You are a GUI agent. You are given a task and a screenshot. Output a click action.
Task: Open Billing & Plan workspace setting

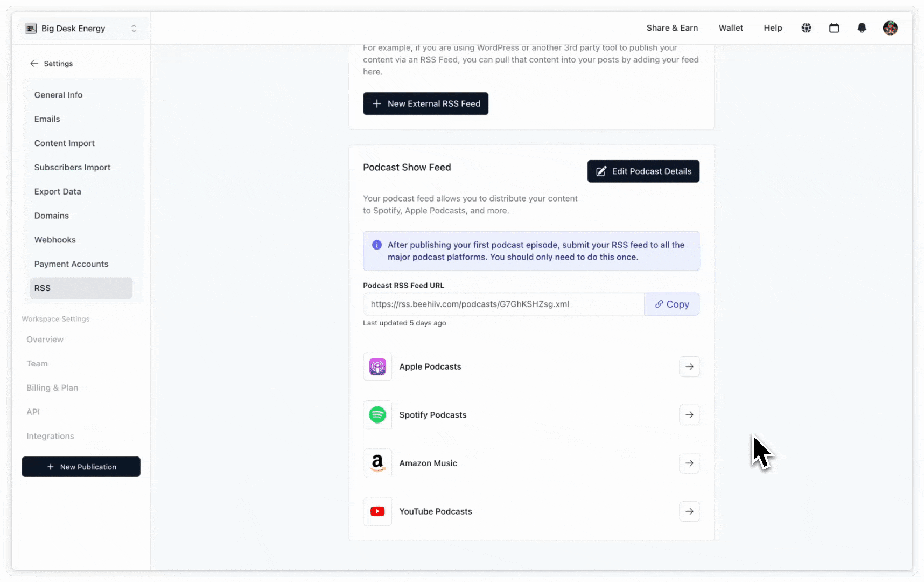(52, 388)
